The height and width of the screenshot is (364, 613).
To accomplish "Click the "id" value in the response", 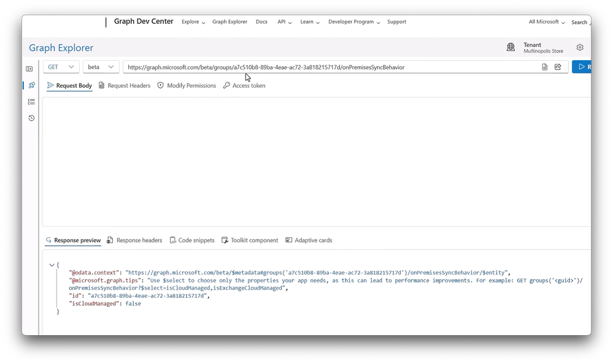I will 148,295.
